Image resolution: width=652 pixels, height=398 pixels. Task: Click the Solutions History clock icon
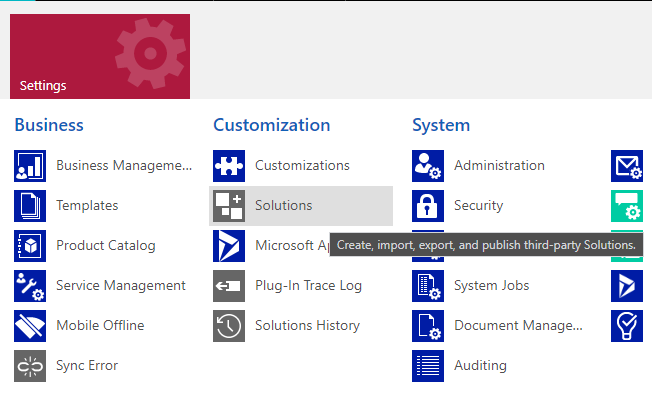(229, 326)
